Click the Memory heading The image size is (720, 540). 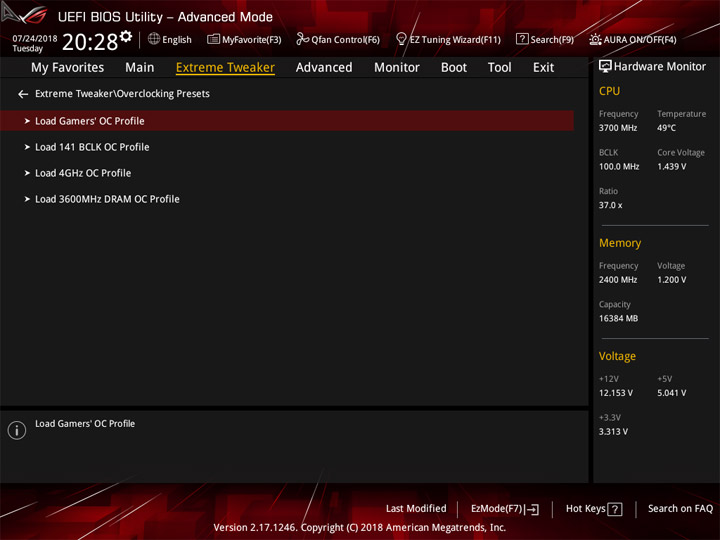pos(620,243)
